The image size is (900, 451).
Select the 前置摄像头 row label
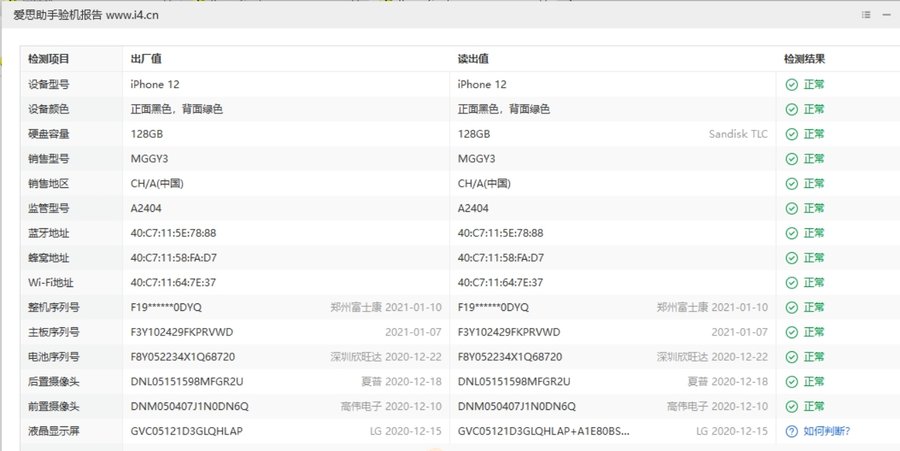coord(54,406)
